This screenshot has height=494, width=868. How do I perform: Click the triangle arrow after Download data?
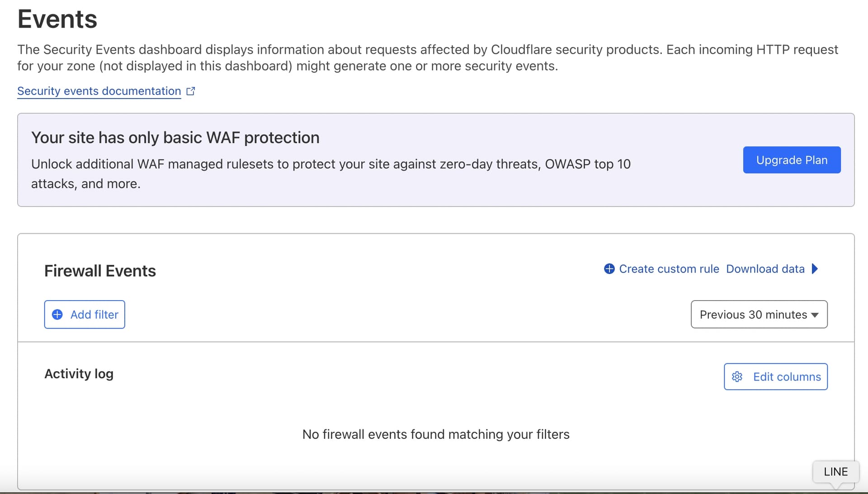click(815, 269)
